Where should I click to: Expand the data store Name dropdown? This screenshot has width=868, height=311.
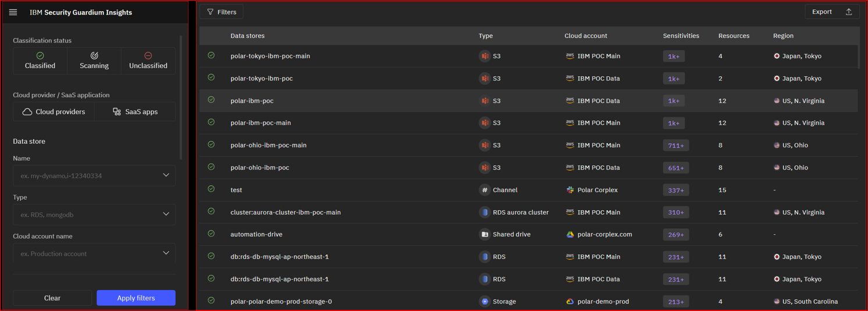point(166,175)
